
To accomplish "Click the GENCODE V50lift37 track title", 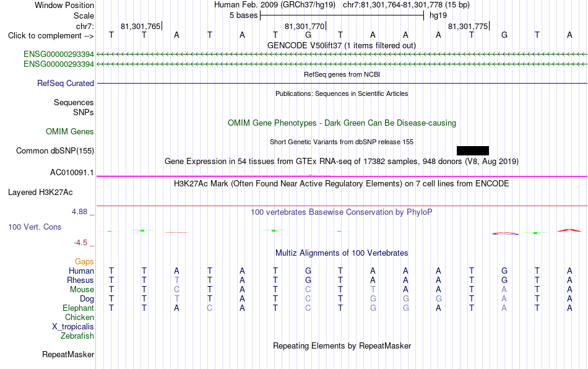I will coord(342,46).
